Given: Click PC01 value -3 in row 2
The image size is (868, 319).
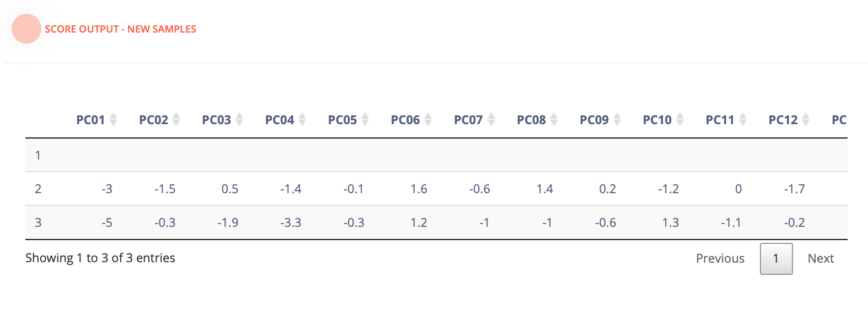Looking at the screenshot, I should [x=107, y=189].
